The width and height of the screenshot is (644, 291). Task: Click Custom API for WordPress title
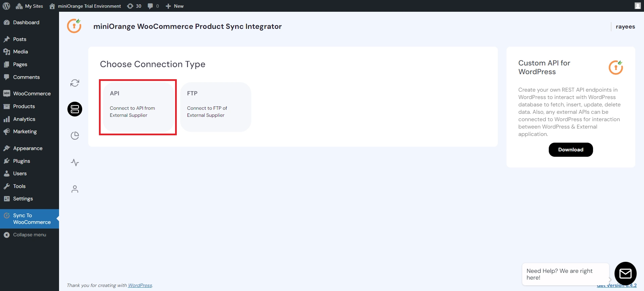click(x=544, y=67)
